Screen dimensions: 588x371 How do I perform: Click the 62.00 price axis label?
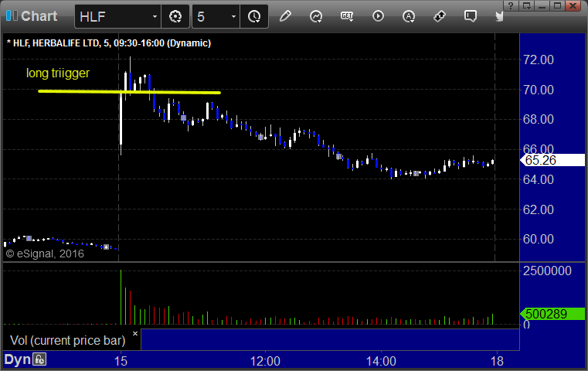[x=538, y=209]
